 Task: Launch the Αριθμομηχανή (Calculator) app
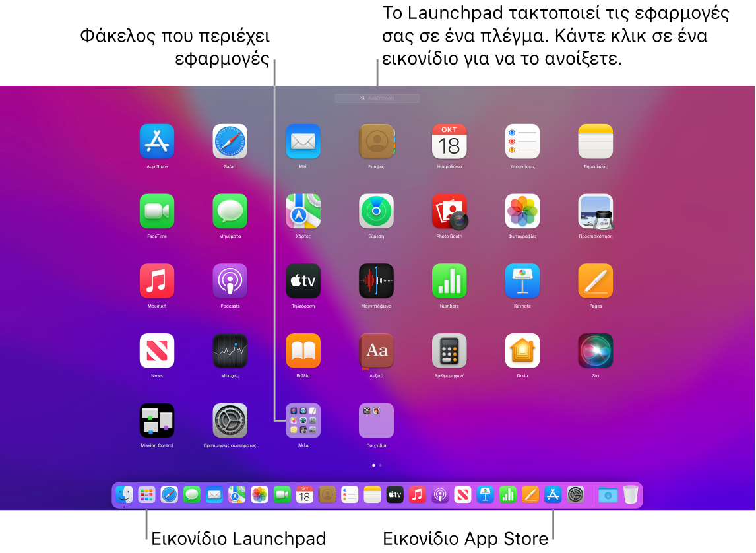click(449, 350)
